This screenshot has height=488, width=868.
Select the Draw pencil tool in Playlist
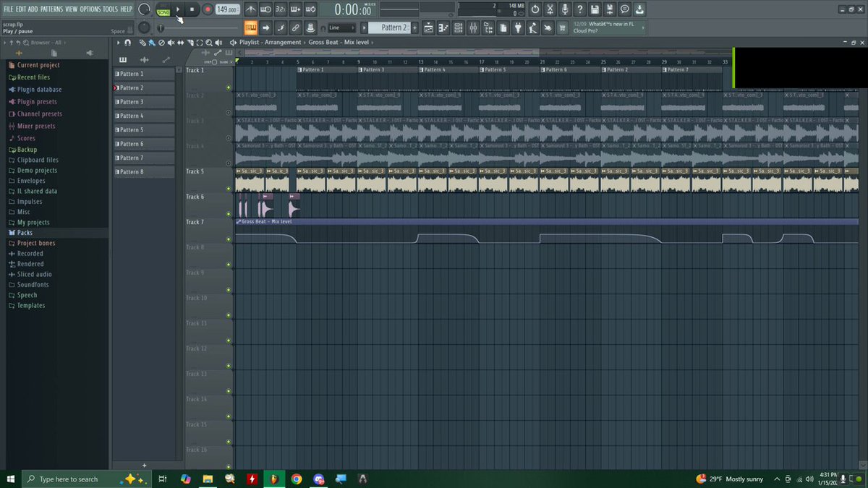click(x=142, y=42)
